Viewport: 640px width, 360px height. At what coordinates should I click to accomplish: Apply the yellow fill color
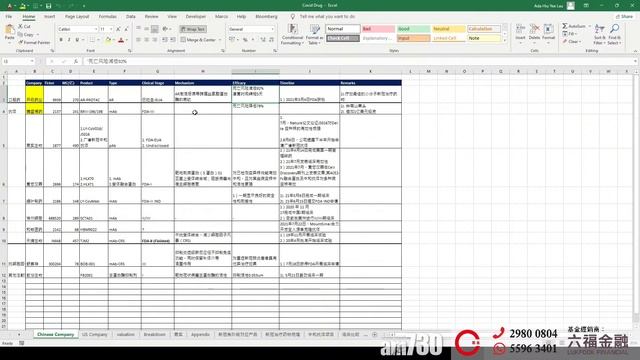(x=108, y=40)
